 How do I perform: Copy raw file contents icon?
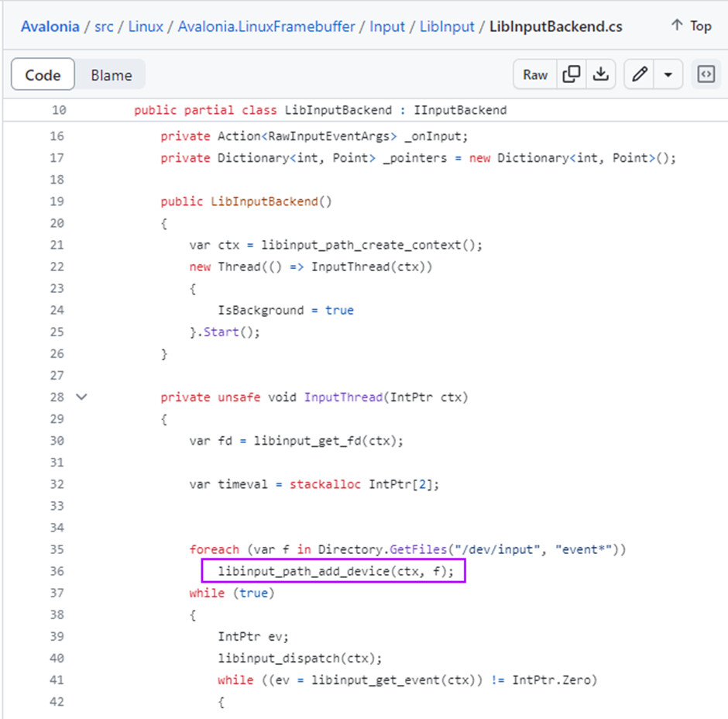click(x=572, y=74)
